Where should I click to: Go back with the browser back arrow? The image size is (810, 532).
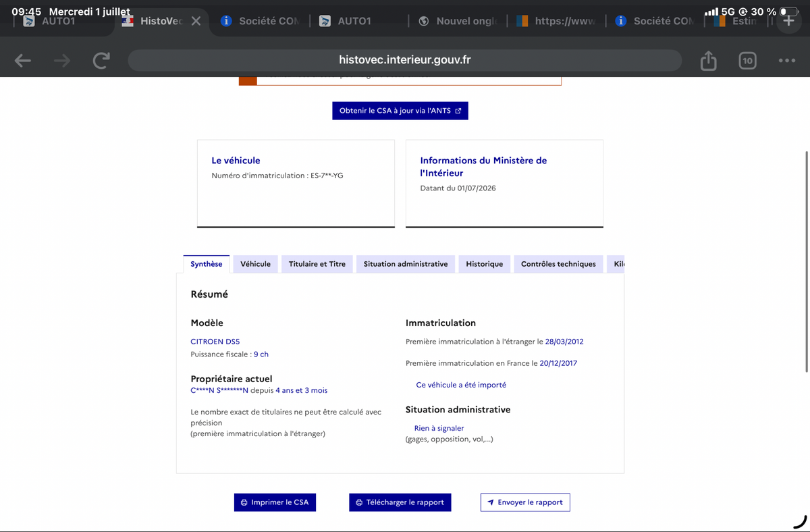[x=23, y=61]
